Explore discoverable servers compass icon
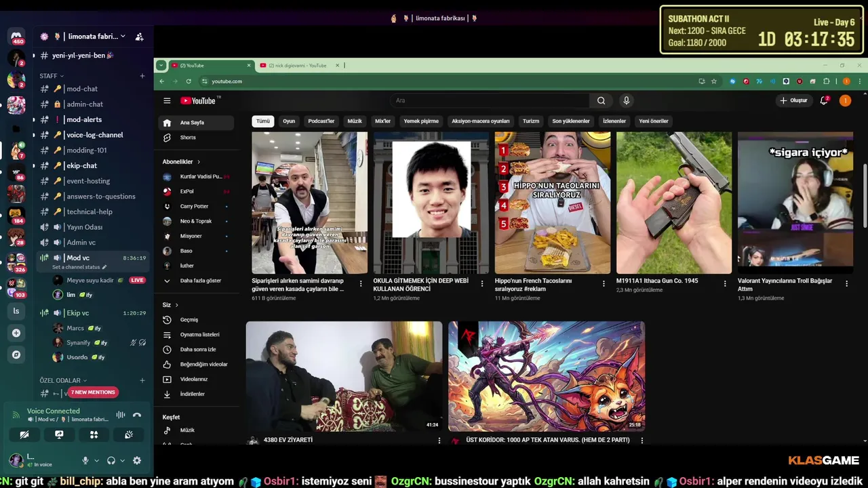868x488 pixels. coord(16,354)
